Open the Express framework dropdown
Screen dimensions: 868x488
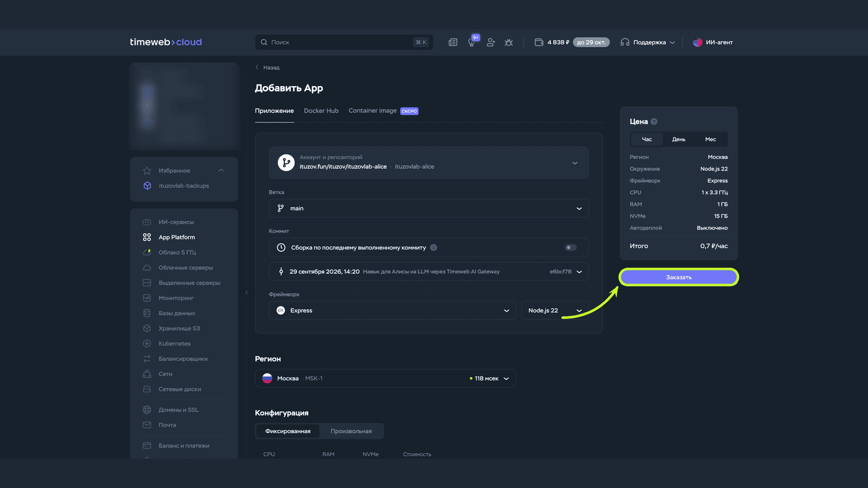tap(392, 311)
